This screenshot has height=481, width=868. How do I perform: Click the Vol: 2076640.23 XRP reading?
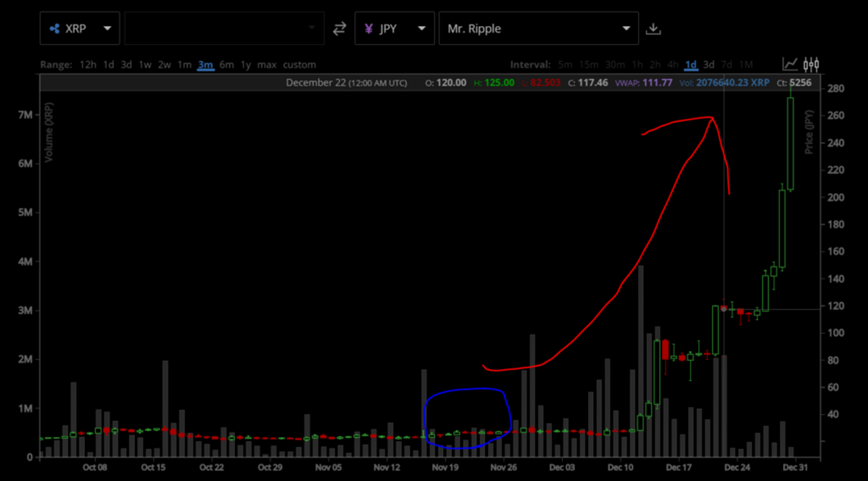(724, 83)
